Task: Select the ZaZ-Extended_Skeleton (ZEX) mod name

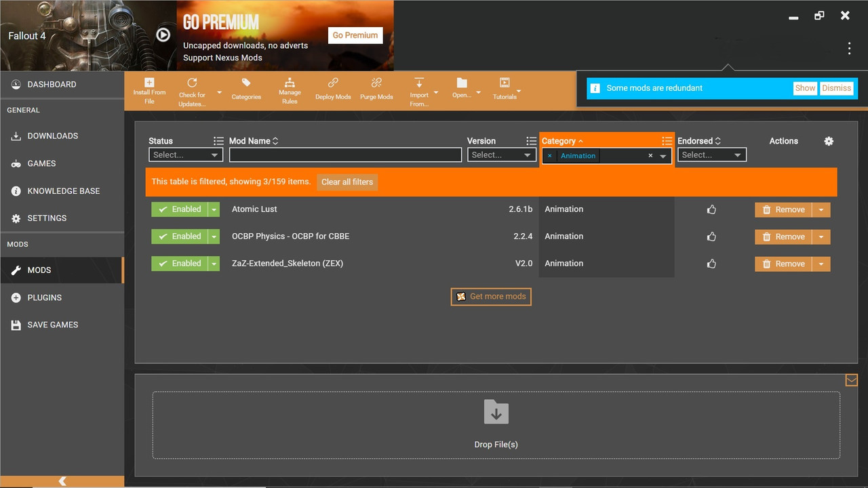Action: 288,264
